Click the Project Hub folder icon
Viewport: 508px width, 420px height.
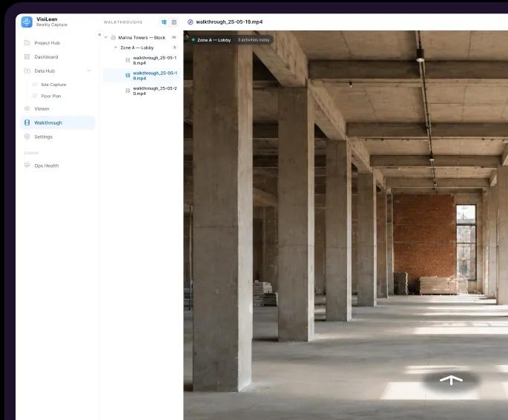27,43
